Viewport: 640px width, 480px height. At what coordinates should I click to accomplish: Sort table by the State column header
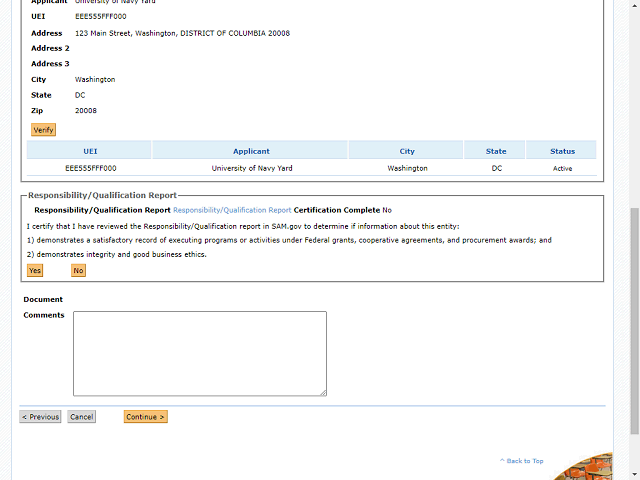click(x=496, y=151)
